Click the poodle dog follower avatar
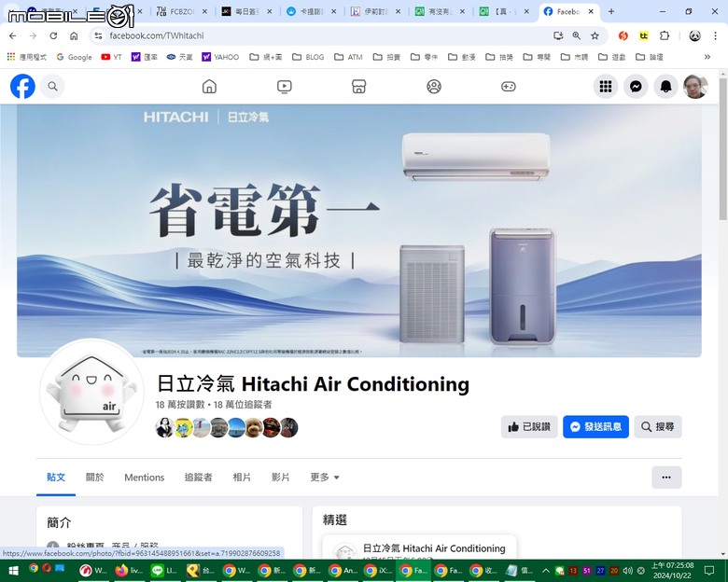This screenshot has height=582, width=728. click(254, 427)
